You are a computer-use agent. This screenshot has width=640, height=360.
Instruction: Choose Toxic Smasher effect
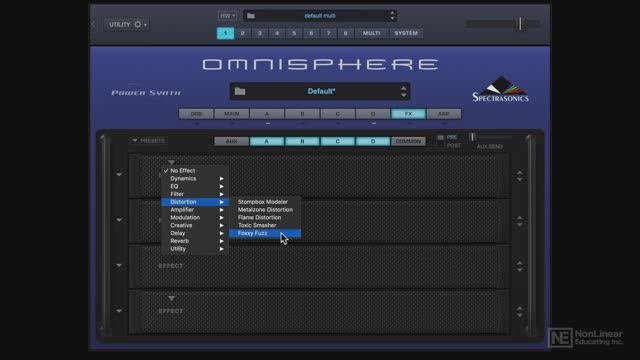pos(265,225)
